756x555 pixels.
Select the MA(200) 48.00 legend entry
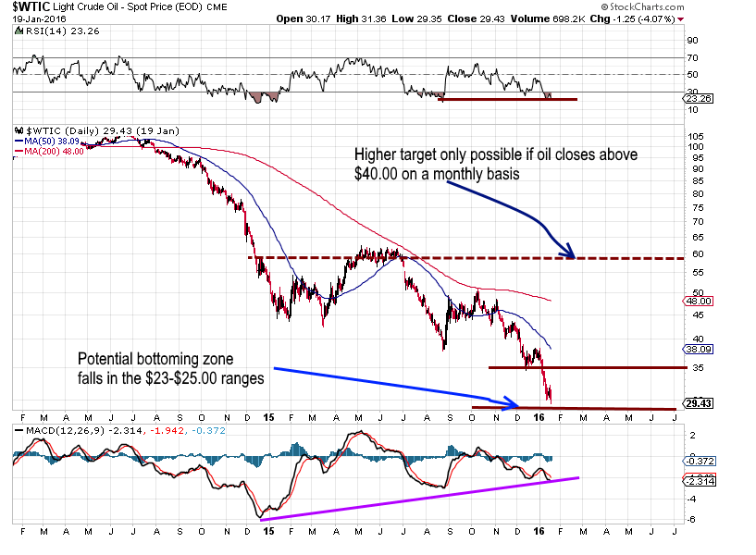49,152
